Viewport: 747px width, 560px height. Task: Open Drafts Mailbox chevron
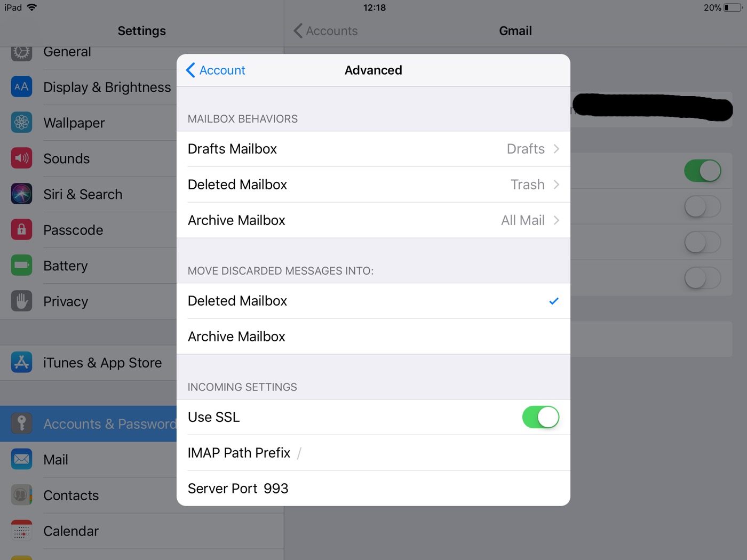557,149
